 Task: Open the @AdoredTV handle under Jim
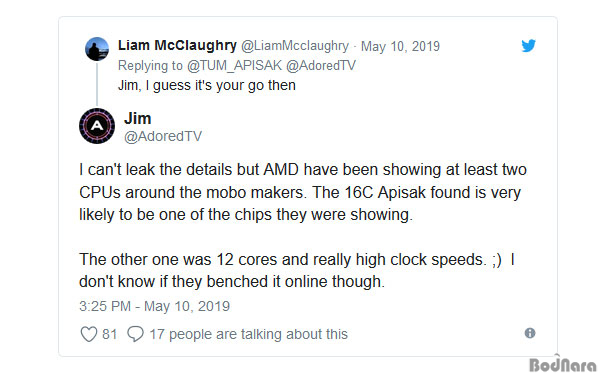(163, 136)
